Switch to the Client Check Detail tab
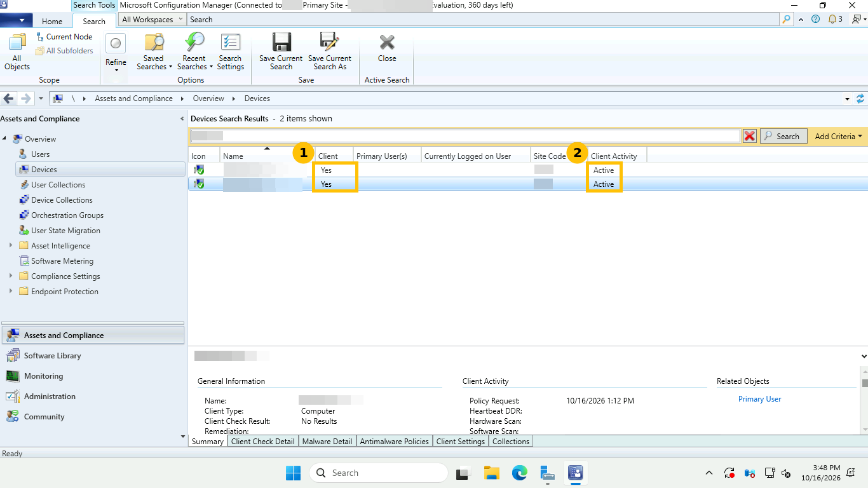The image size is (868, 488). (262, 442)
